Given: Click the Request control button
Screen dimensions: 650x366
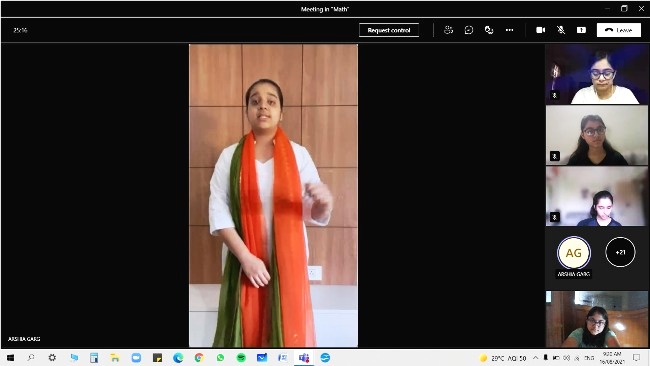Looking at the screenshot, I should 389,30.
